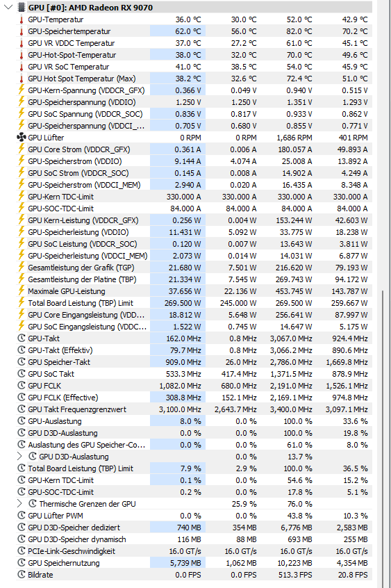
Task: Click clock icon beside PCIe-Link-Geschwindigkeit
Action: (22, 551)
